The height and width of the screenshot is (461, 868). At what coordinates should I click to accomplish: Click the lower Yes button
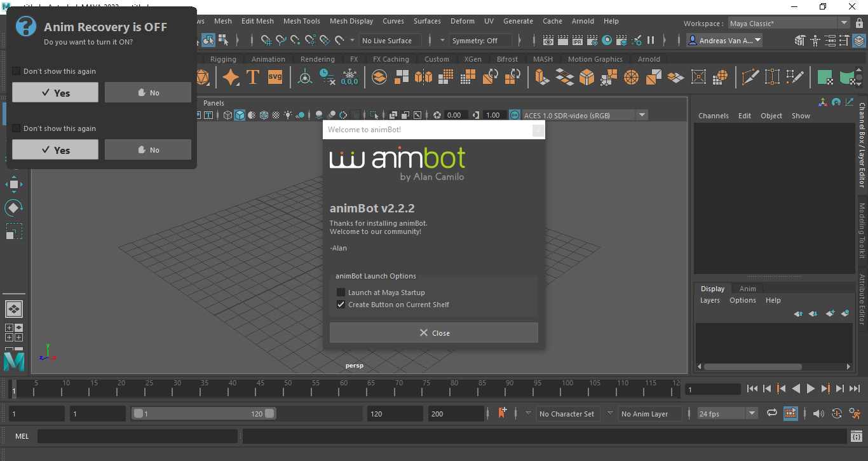(x=55, y=149)
